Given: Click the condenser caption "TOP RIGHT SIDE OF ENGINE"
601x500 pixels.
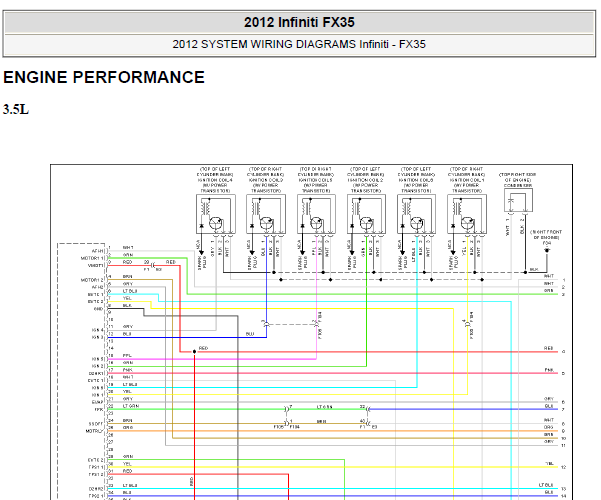Looking at the screenshot, I should click(518, 180).
